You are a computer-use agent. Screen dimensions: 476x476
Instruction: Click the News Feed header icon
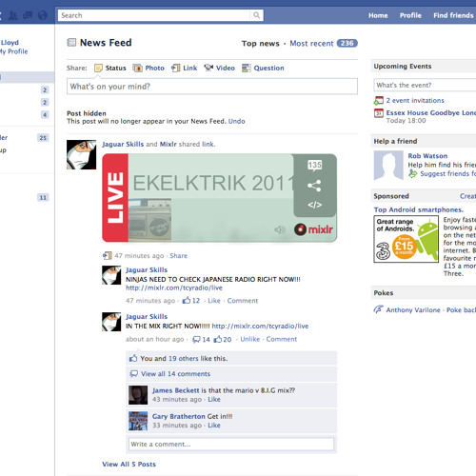tap(71, 43)
